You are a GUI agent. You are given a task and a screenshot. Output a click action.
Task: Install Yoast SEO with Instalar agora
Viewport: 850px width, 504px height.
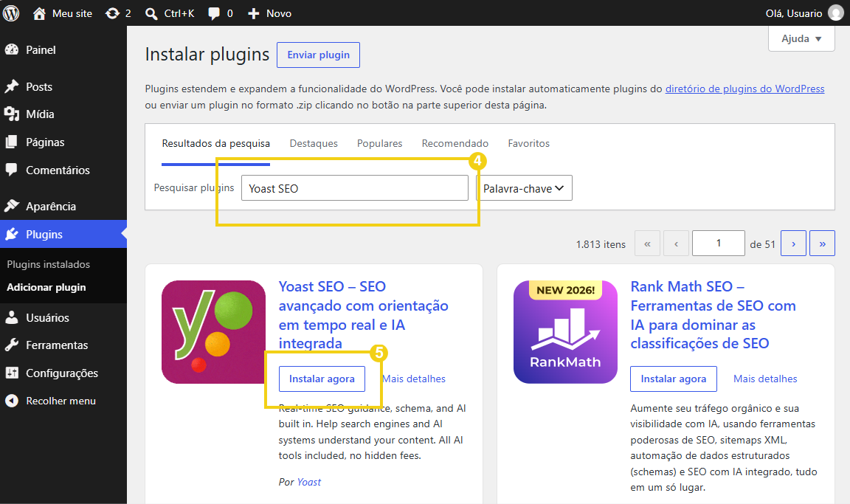pyautogui.click(x=322, y=379)
